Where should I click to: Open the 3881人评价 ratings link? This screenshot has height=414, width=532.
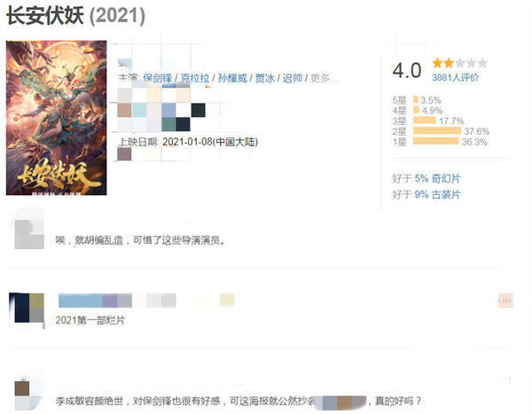tap(455, 77)
